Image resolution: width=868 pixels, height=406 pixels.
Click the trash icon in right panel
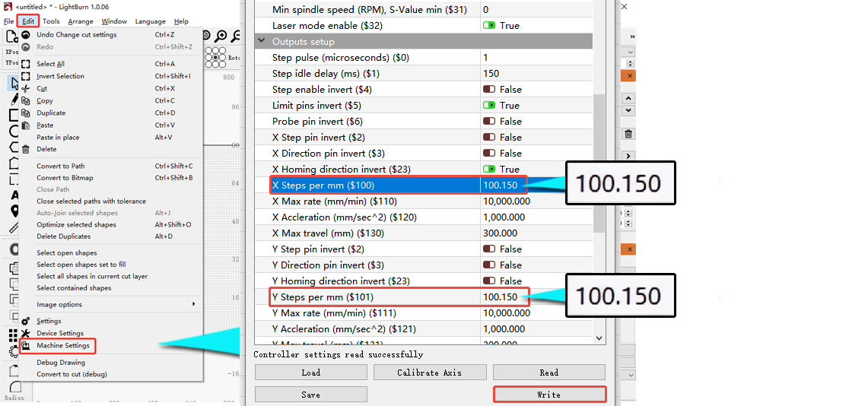[628, 134]
